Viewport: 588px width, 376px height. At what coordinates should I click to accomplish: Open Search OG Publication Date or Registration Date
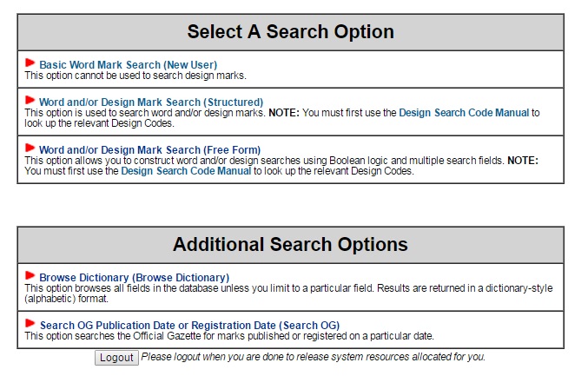pos(189,326)
